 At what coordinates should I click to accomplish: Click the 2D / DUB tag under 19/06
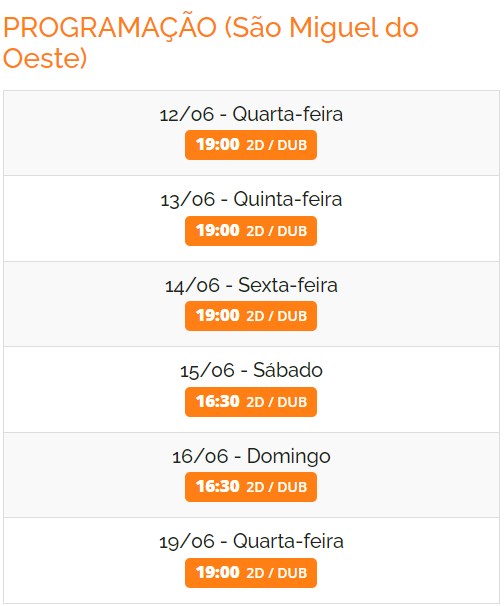[277, 573]
